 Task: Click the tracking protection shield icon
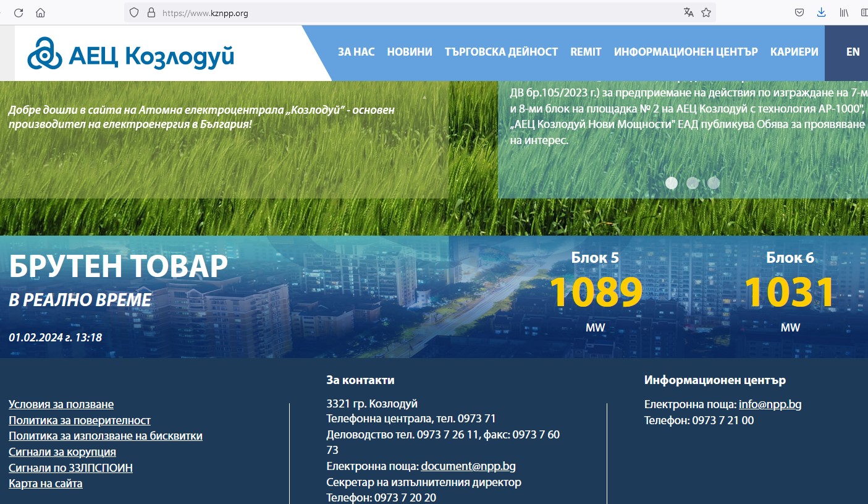tap(134, 12)
